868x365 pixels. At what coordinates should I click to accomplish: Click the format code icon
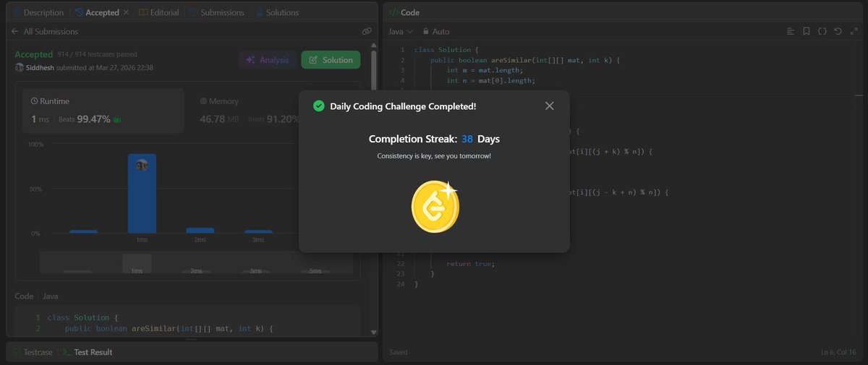[791, 32]
